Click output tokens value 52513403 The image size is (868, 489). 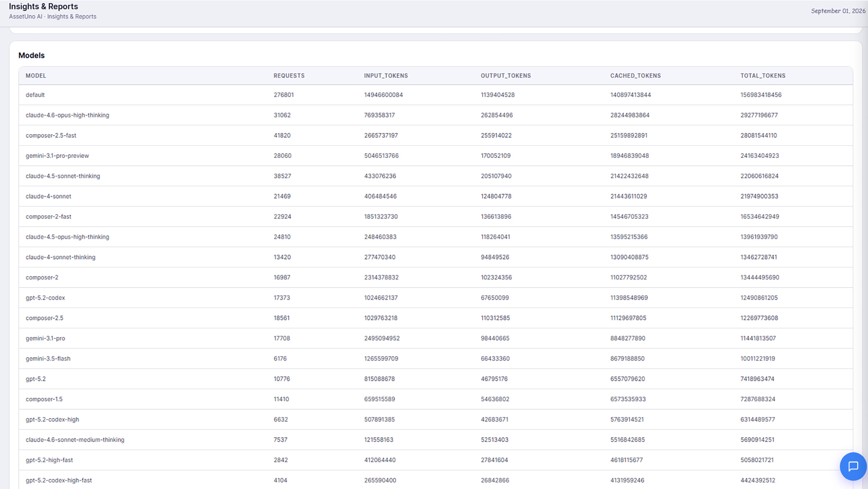[x=495, y=440]
